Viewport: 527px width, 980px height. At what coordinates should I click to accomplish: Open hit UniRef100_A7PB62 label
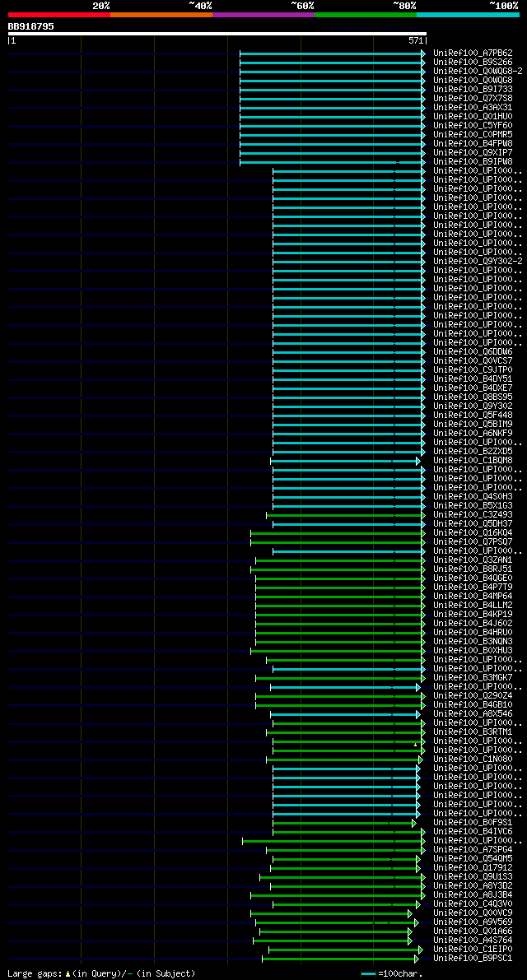click(x=473, y=53)
